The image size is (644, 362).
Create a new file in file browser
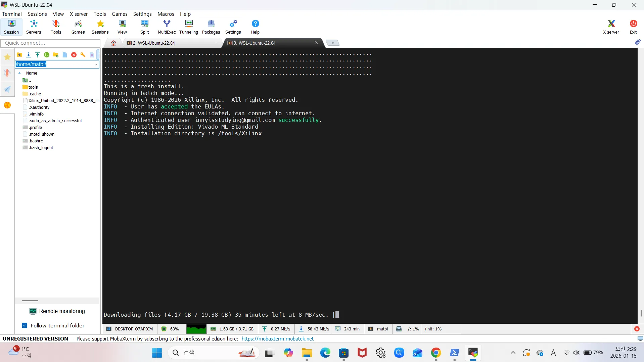pos(65,55)
